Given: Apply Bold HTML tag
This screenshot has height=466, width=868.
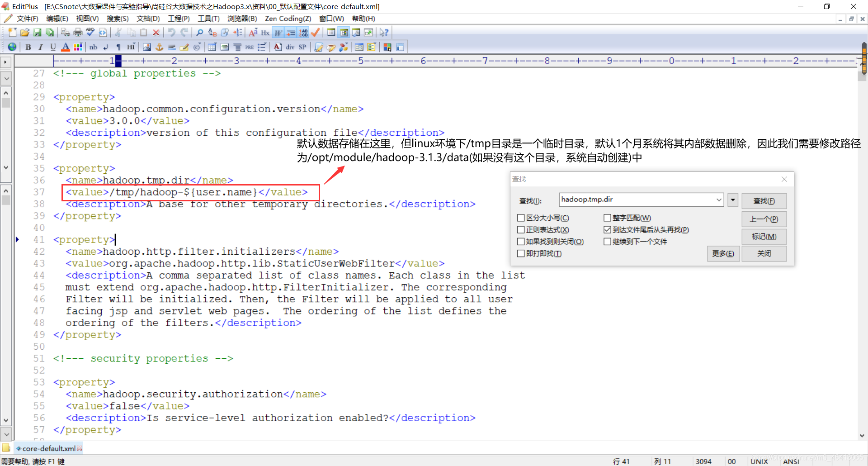Looking at the screenshot, I should pos(28,47).
